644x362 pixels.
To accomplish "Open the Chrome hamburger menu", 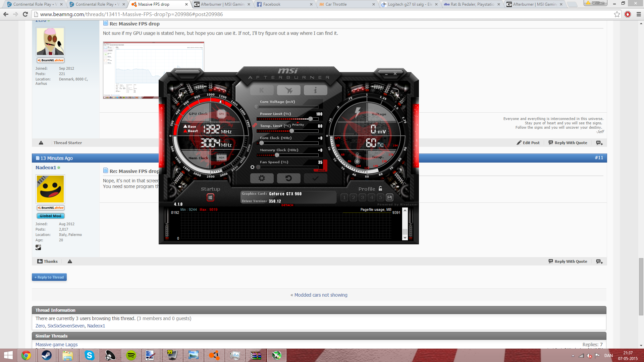I will [639, 14].
